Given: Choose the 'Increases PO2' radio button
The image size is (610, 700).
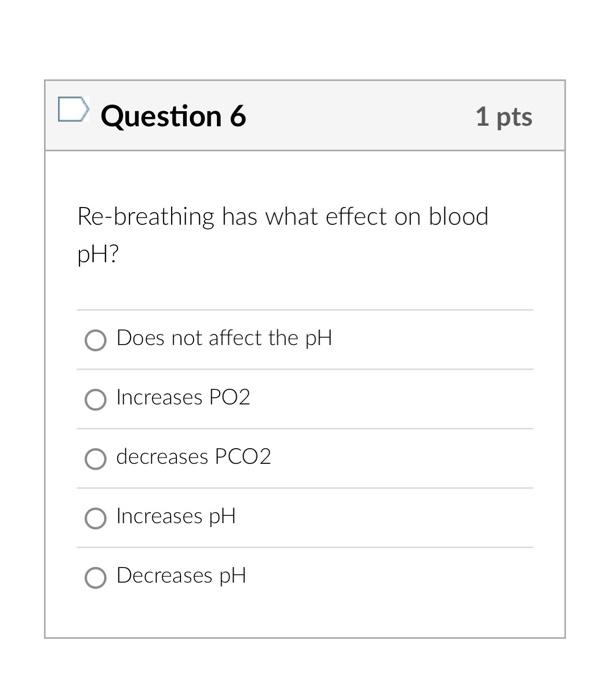Looking at the screenshot, I should (95, 400).
